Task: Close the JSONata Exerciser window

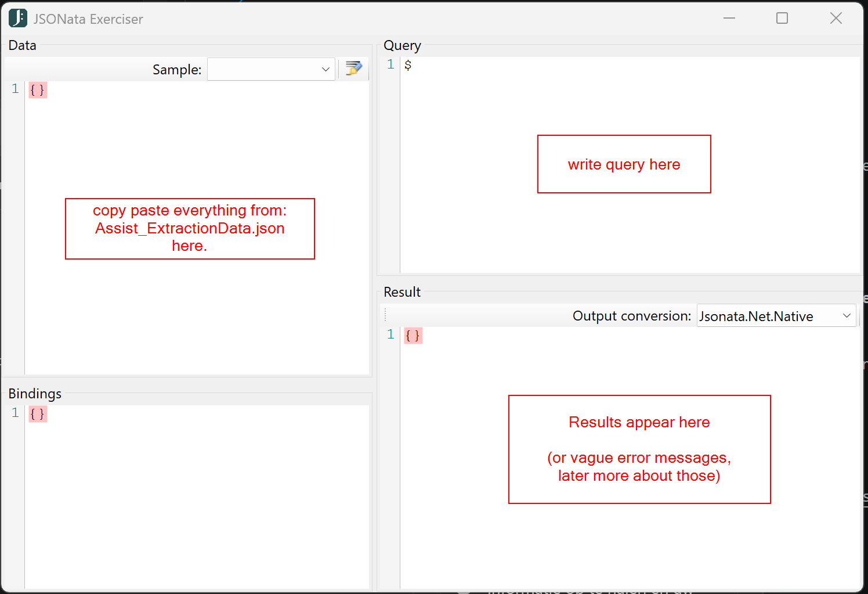Action: pyautogui.click(x=836, y=19)
